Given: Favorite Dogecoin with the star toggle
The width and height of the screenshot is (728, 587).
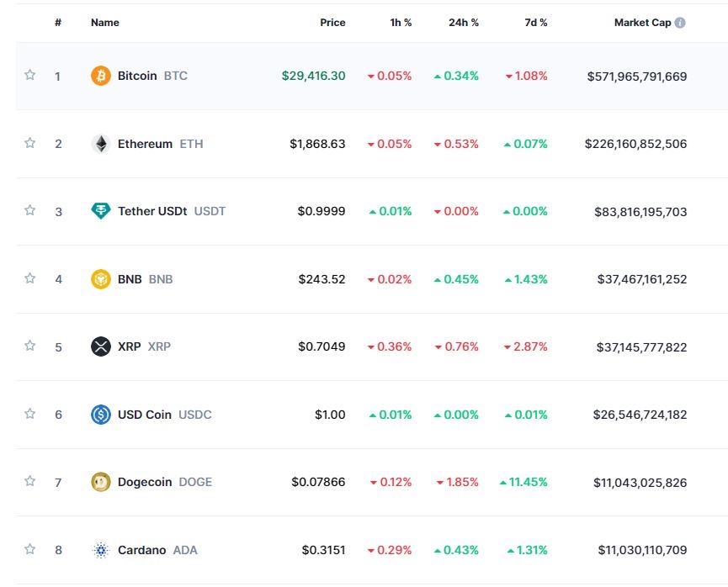Looking at the screenshot, I should tap(30, 481).
